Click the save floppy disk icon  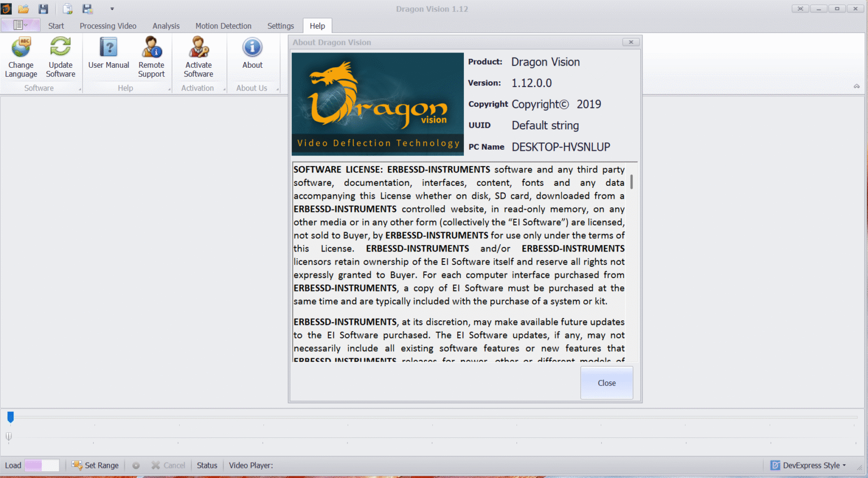43,8
